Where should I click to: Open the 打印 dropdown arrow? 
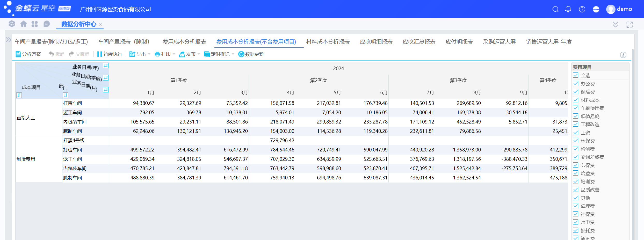click(174, 54)
